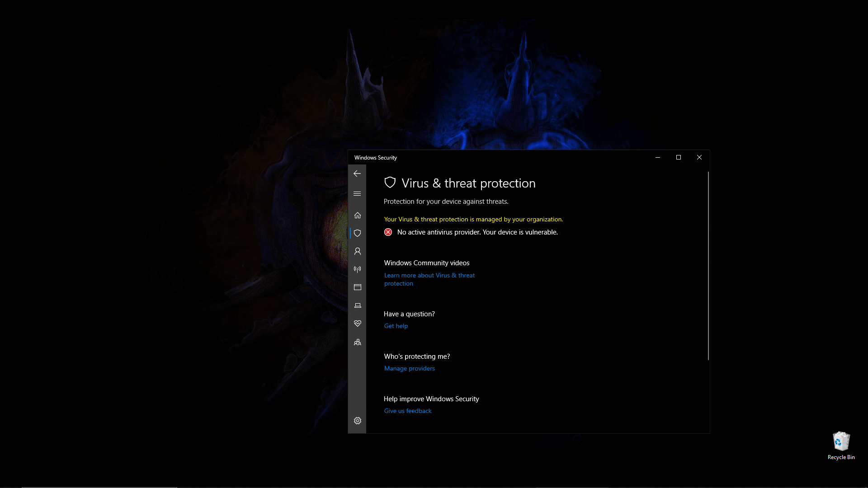Click 'Help improve Windows Security' heading
868x488 pixels.
(x=431, y=399)
